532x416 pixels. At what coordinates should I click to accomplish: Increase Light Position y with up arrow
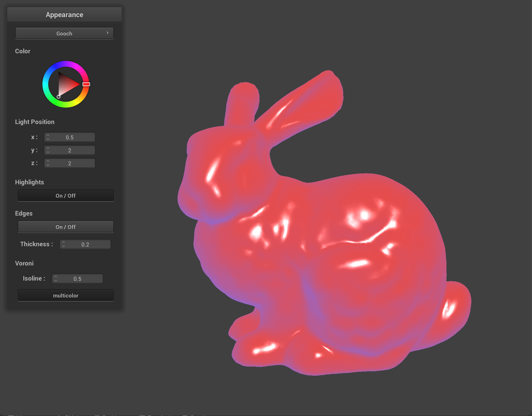48,148
